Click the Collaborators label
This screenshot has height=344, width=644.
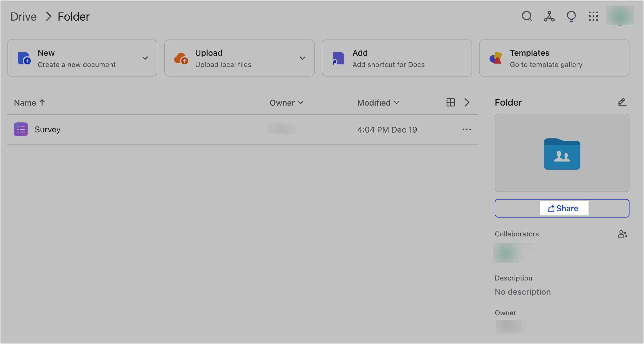[x=517, y=234]
